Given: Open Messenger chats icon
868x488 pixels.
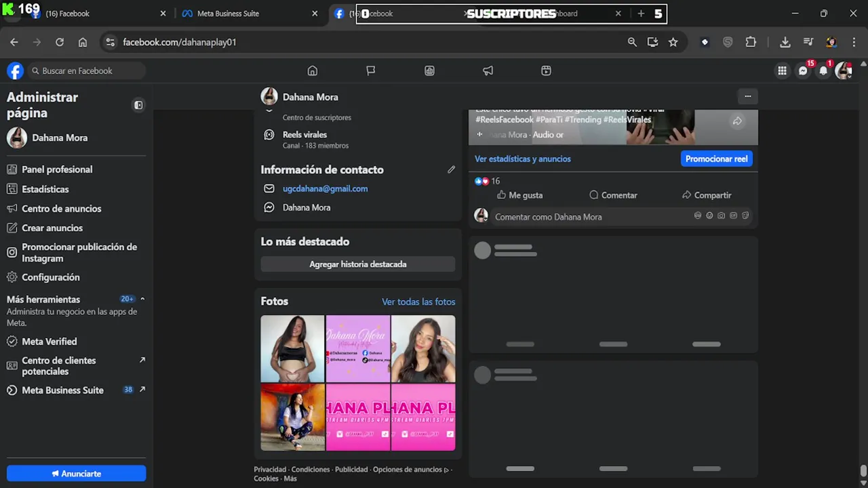Looking at the screenshot, I should 803,70.
